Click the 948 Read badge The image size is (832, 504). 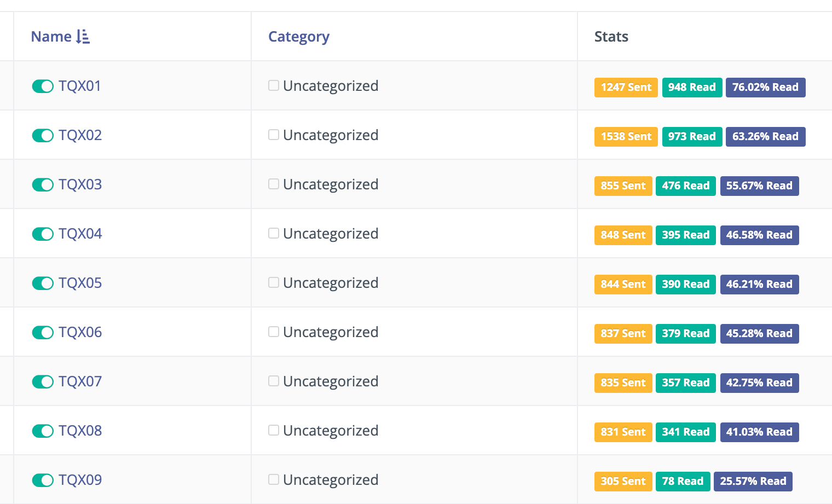tap(692, 88)
